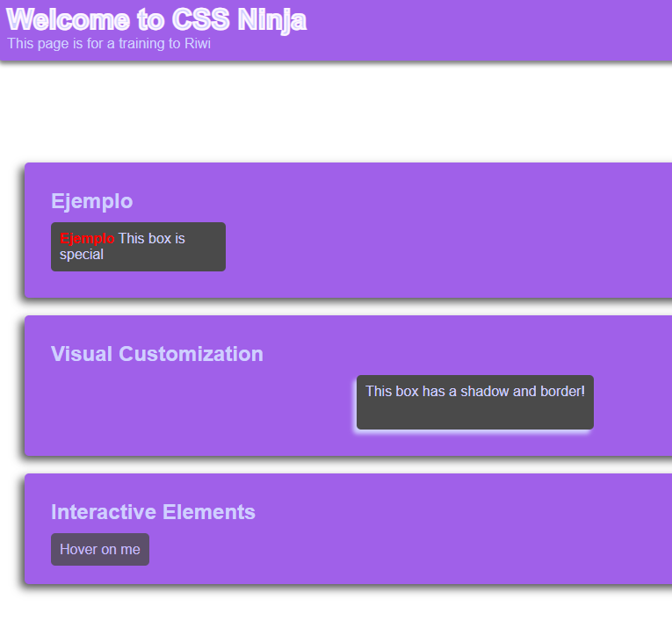The width and height of the screenshot is (672, 621).
Task: Click empty purple space right of "Ejemplo" heading
Action: [395, 201]
